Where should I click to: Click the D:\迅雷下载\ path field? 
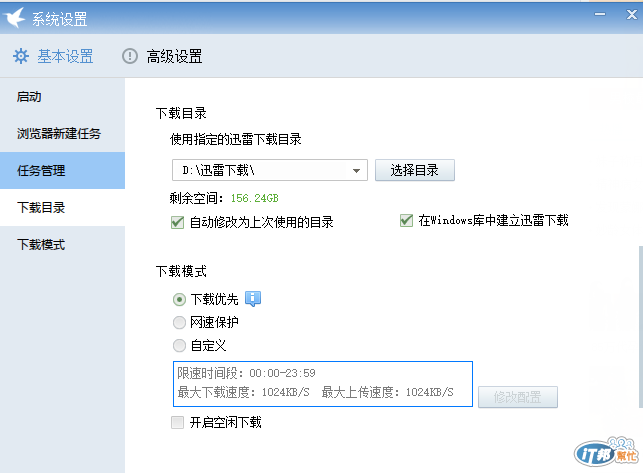pyautogui.click(x=269, y=170)
